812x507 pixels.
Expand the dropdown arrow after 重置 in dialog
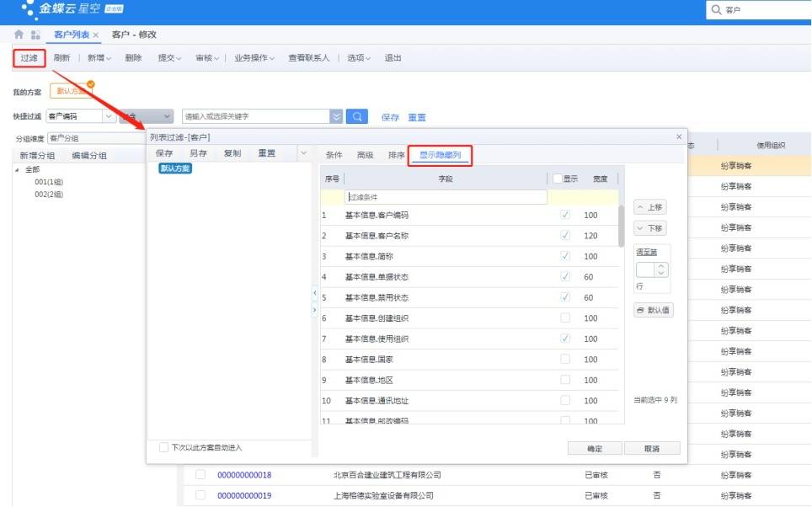pyautogui.click(x=303, y=153)
